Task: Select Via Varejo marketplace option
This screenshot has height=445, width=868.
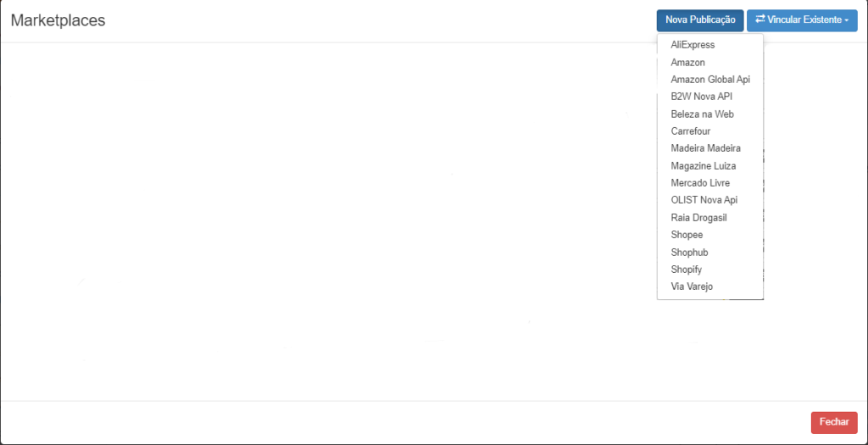Action: coord(692,286)
